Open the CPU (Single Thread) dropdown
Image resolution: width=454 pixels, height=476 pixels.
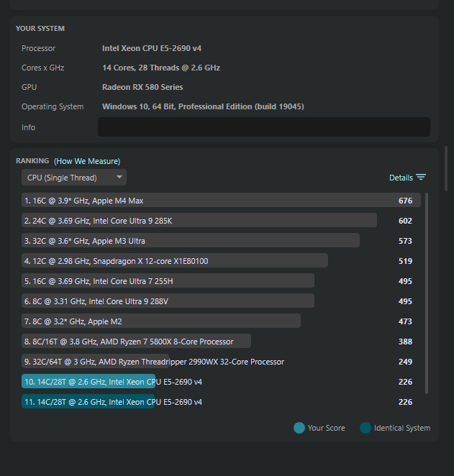[74, 178]
